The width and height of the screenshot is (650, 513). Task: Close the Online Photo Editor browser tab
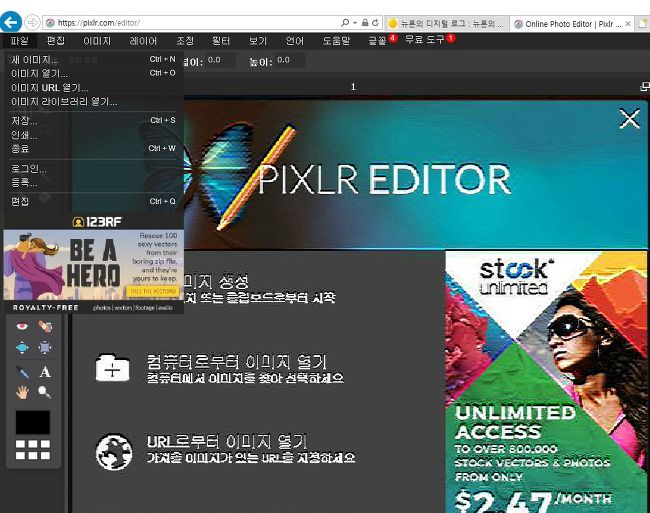click(628, 24)
